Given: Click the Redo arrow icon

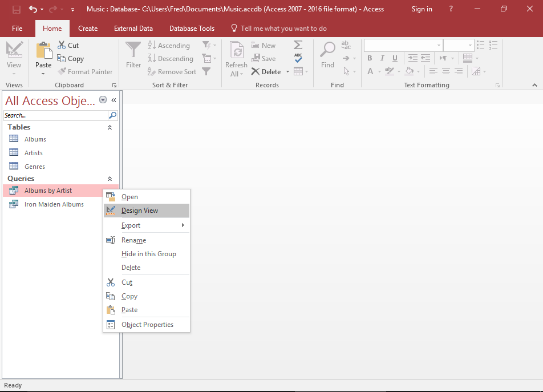Looking at the screenshot, I should [53, 9].
